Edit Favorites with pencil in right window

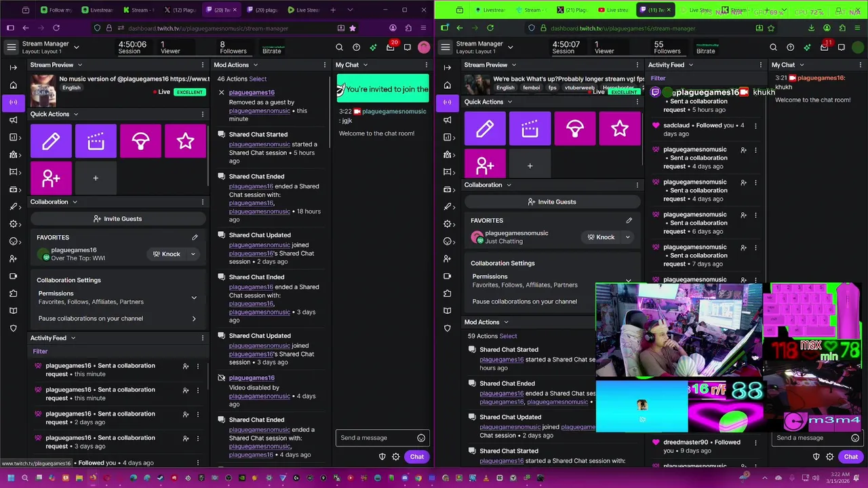(629, 220)
